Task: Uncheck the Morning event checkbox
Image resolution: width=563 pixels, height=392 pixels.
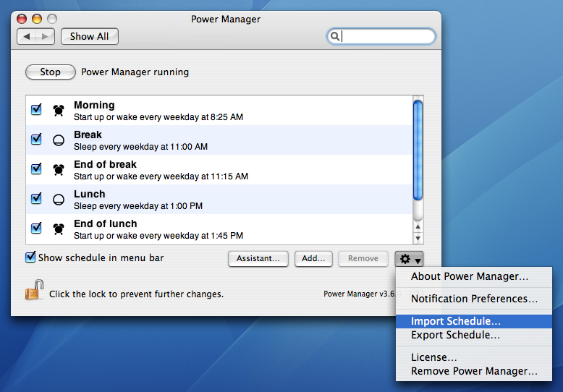Action: point(36,109)
